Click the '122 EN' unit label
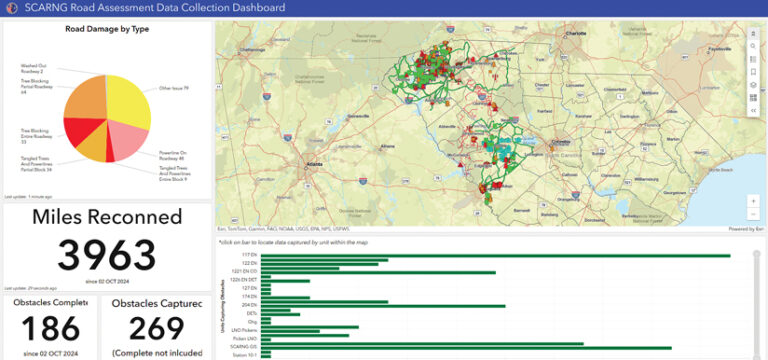This screenshot has width=768, height=360. [x=249, y=264]
